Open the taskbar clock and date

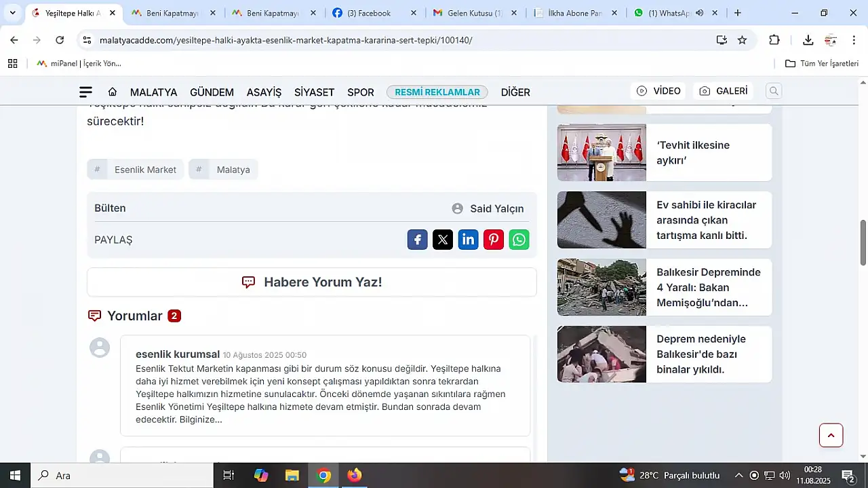click(814, 475)
